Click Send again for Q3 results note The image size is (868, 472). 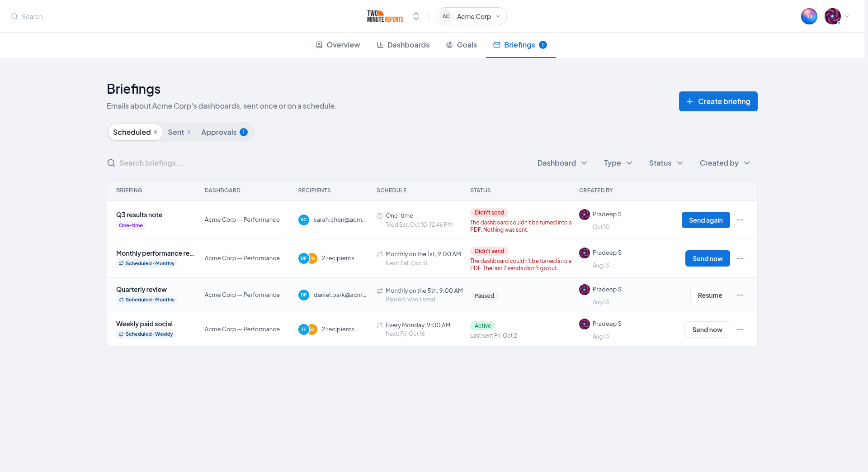706,220
